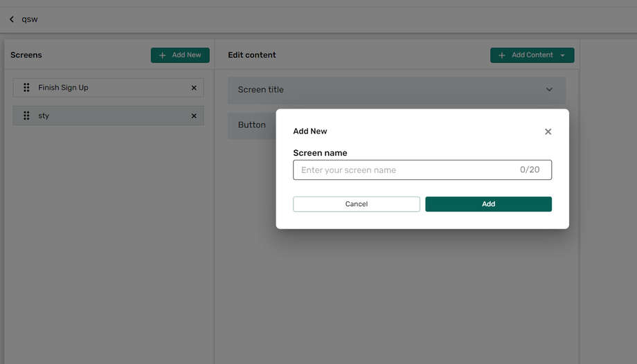637x364 pixels.
Task: Click the 0/20 character counter
Action: tap(530, 170)
